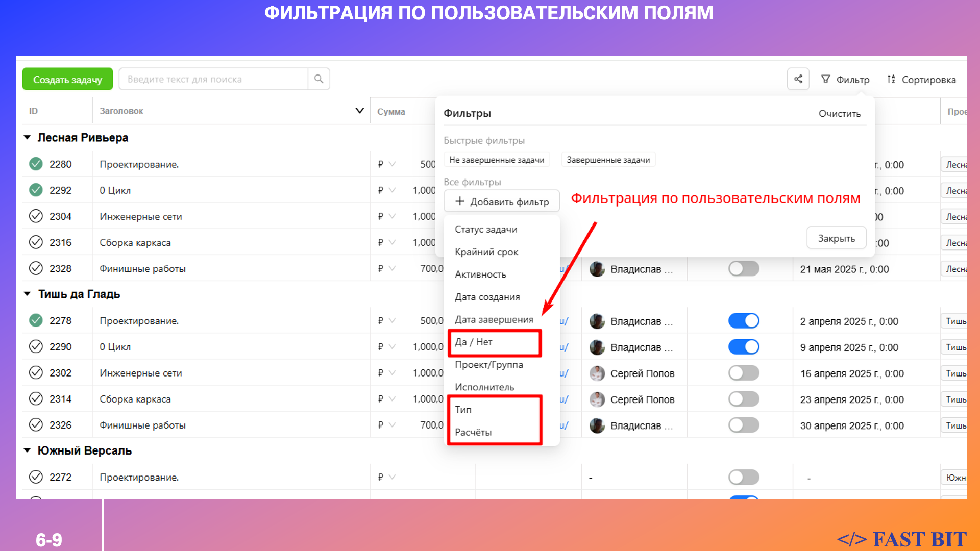This screenshot has height=551, width=980.
Task: Open the Фильтр funnel button
Action: [845, 80]
